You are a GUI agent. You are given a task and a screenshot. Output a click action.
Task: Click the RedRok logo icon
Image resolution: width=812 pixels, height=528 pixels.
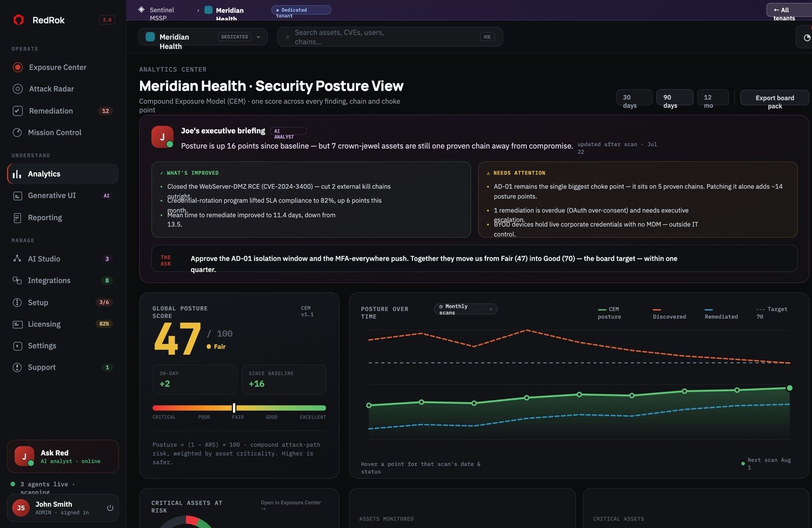[x=18, y=20]
